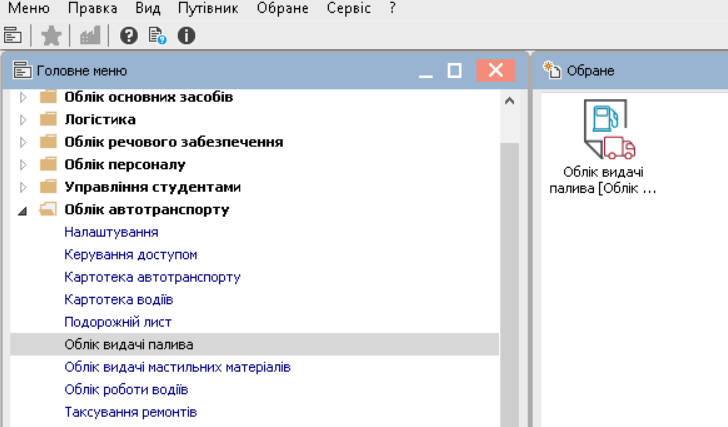Open help question mark toolbar icon
Viewport: 728px width, 427px height.
129,36
